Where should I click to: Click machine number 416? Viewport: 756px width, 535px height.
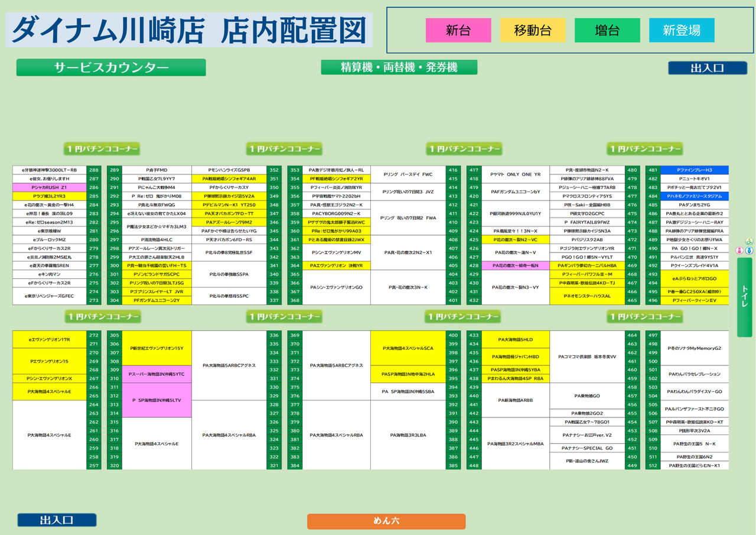coord(453,170)
